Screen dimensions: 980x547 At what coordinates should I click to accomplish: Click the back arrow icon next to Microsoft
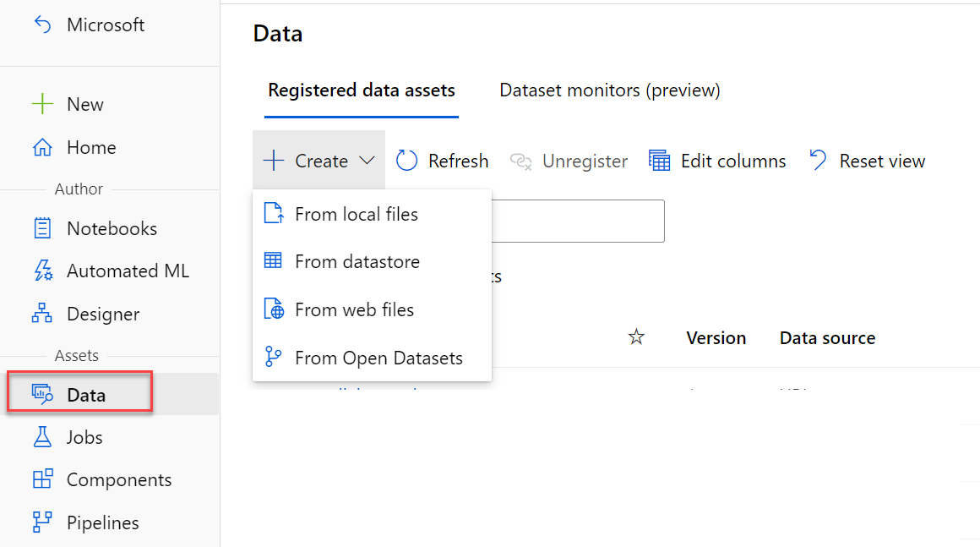[42, 25]
